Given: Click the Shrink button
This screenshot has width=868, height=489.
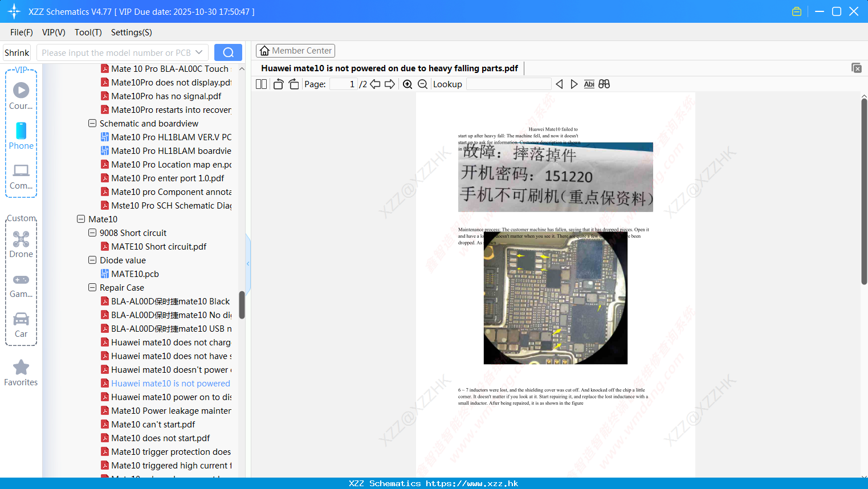Looking at the screenshot, I should point(17,52).
